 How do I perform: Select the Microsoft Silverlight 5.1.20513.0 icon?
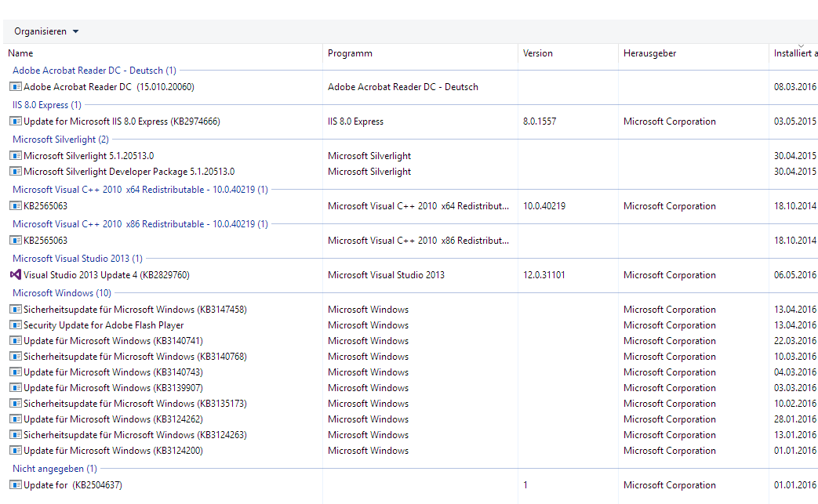(x=16, y=156)
